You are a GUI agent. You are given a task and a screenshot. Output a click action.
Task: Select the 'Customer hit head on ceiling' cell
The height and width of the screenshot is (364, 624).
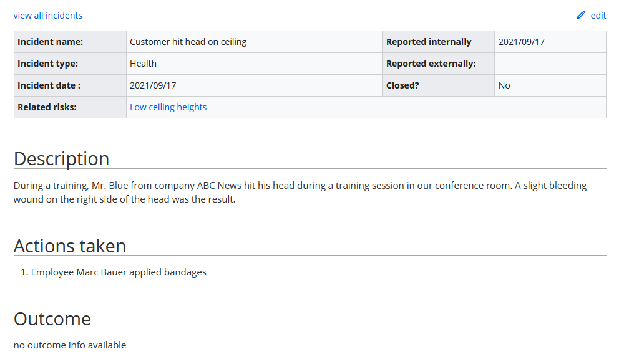tap(255, 42)
